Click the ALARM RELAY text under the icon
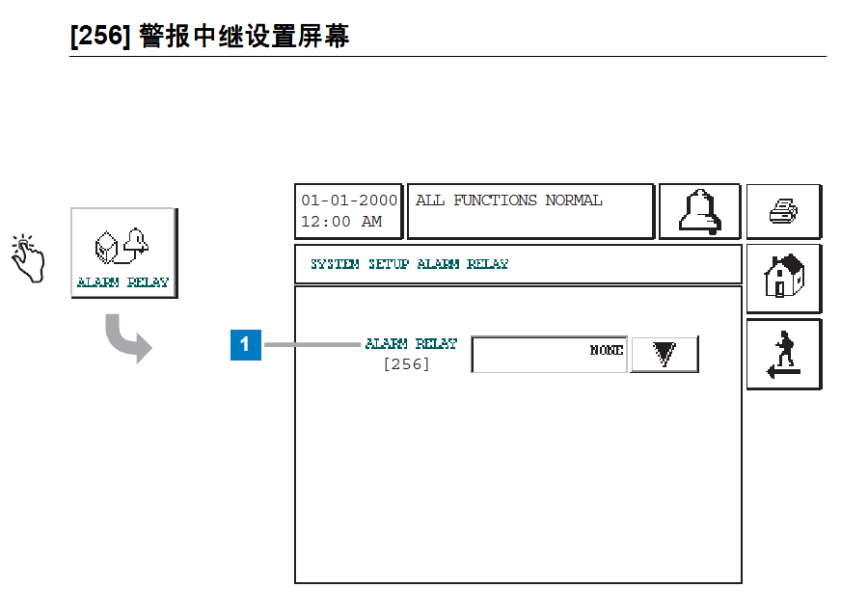 pos(122,282)
